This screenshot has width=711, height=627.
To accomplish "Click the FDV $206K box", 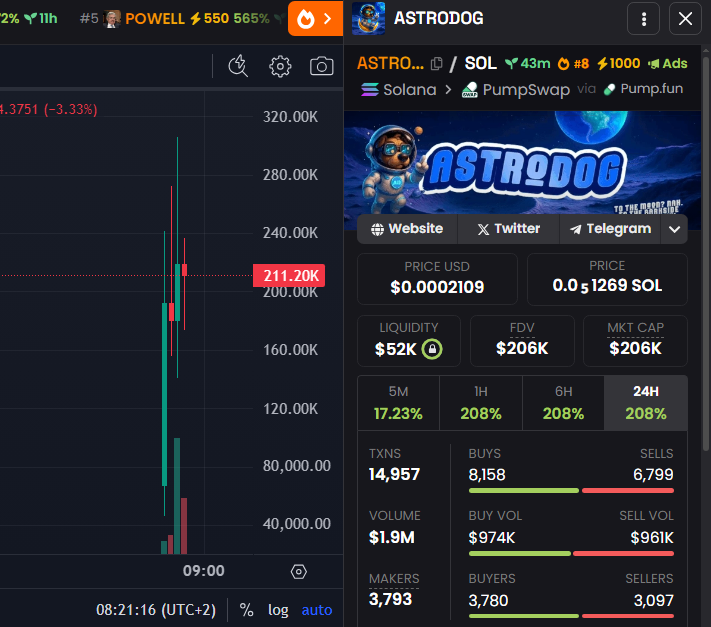I will [x=522, y=340].
